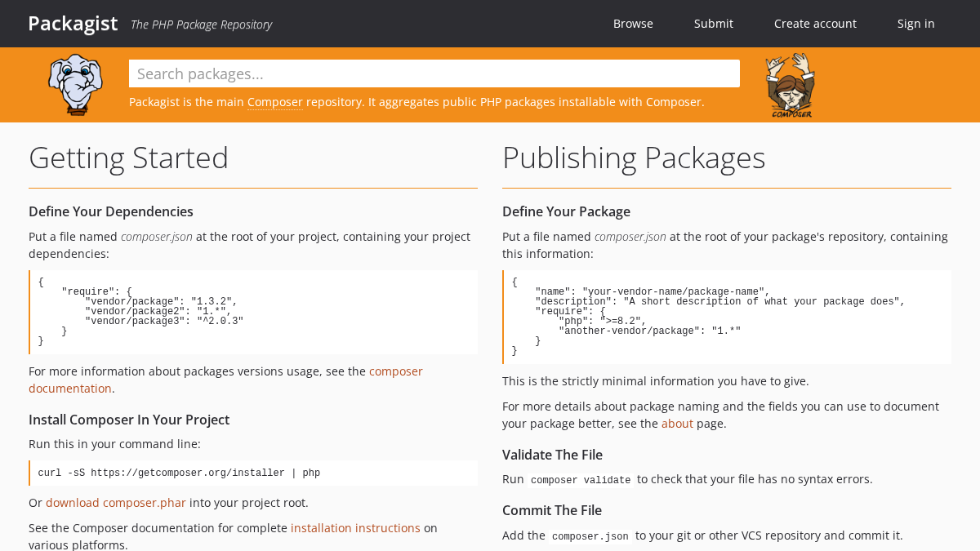Screen dimensions: 980x551
Task: Click the Composer conductor logo image
Action: (791, 86)
